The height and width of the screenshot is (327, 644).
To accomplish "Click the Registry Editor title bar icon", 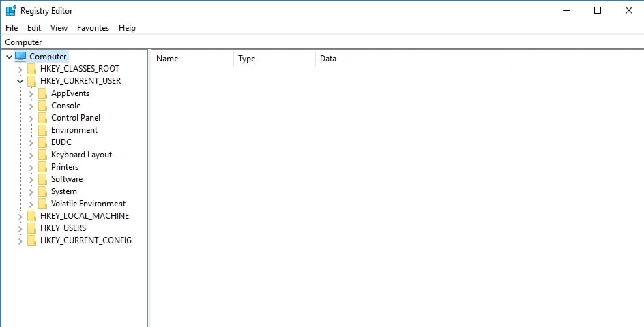I will click(x=11, y=10).
